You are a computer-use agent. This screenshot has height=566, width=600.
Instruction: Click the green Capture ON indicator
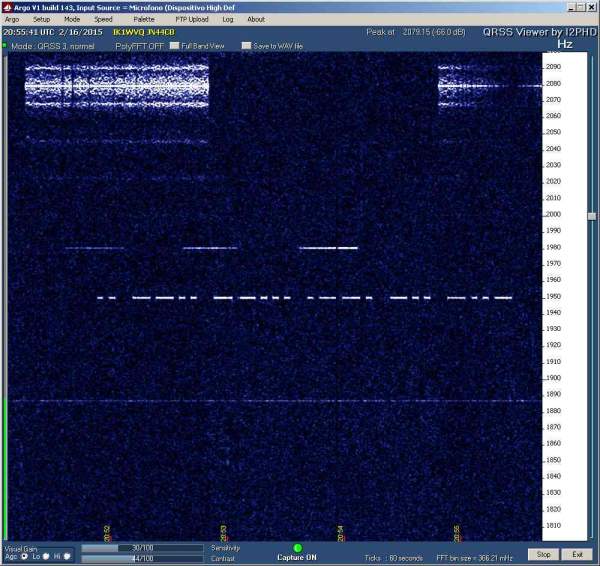tap(297, 548)
